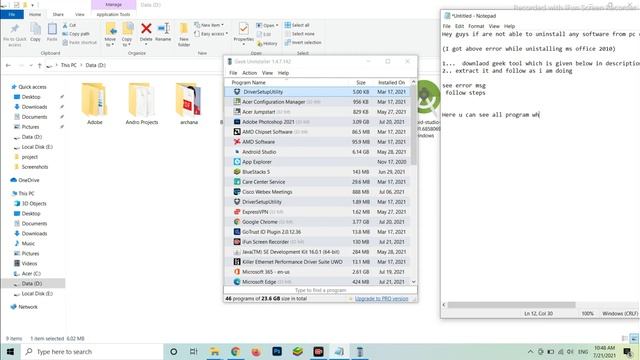Open Help menu in Geek Uninstaller
Image resolution: width=640 pixels, height=360 pixels.
coord(283,73)
